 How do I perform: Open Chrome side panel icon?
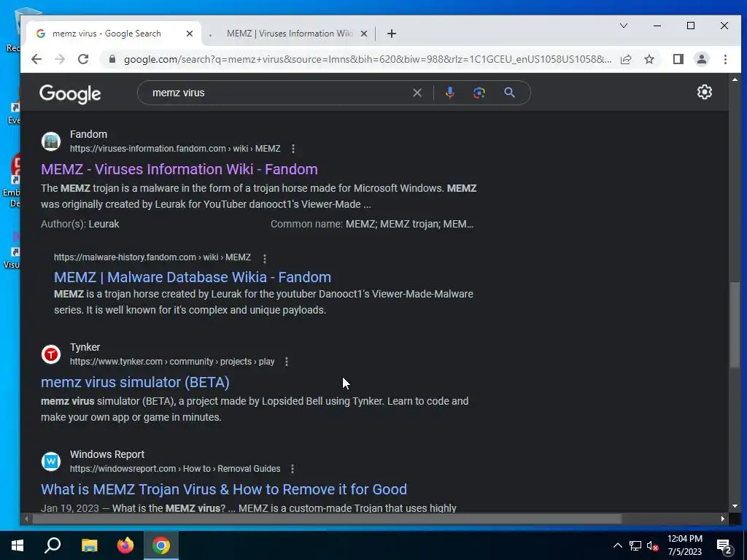point(678,59)
